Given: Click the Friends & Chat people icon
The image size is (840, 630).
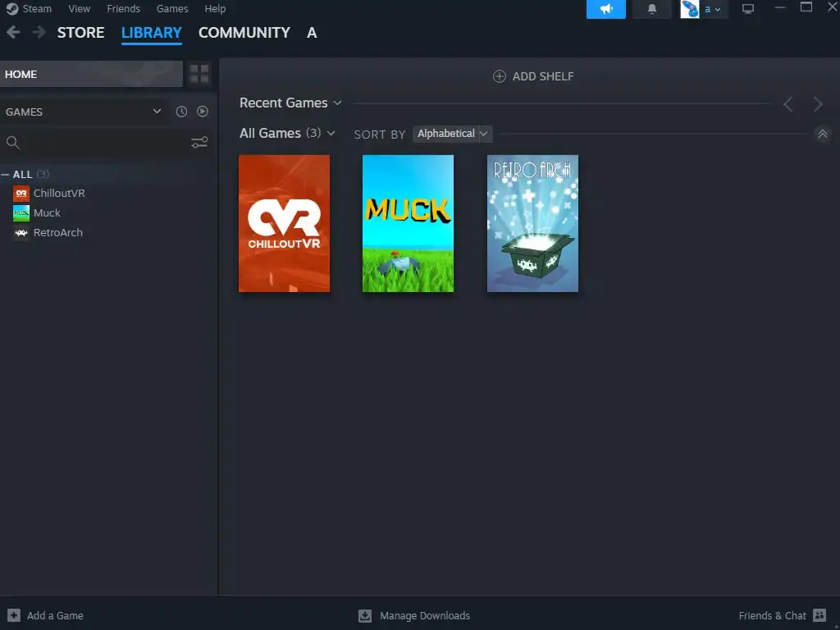Looking at the screenshot, I should pyautogui.click(x=819, y=615).
